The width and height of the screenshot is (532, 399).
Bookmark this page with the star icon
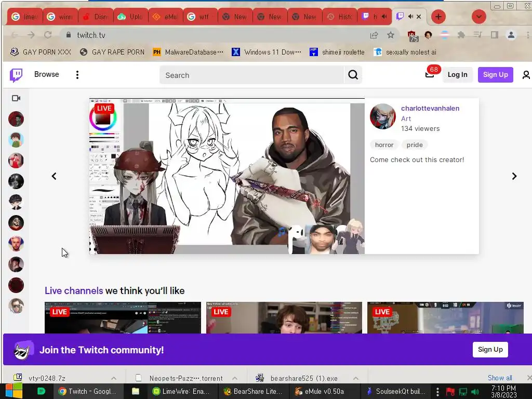click(x=391, y=35)
